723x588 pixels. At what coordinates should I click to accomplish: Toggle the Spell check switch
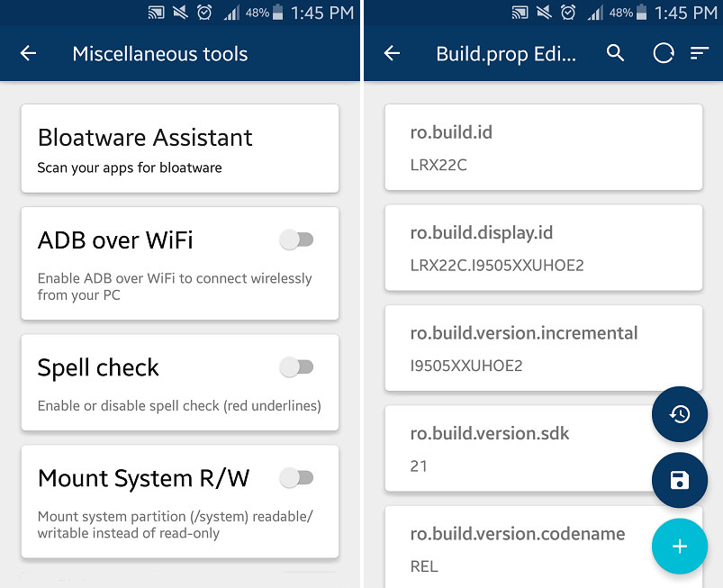pos(296,367)
